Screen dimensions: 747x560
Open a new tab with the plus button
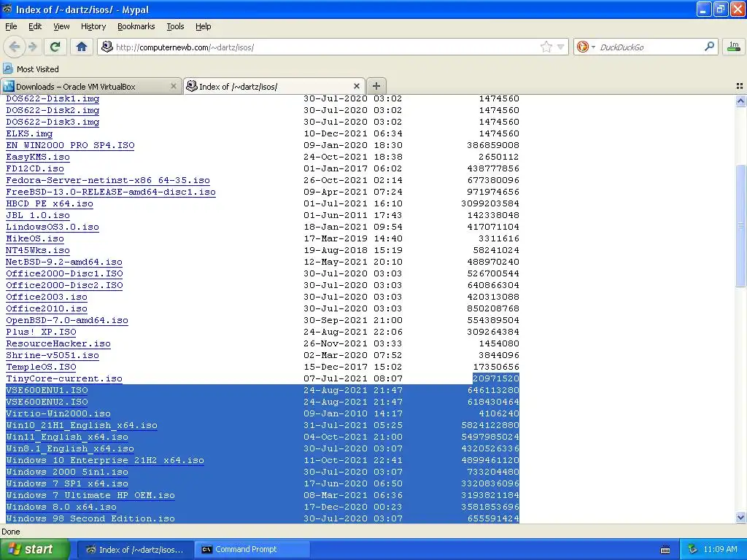coord(376,86)
